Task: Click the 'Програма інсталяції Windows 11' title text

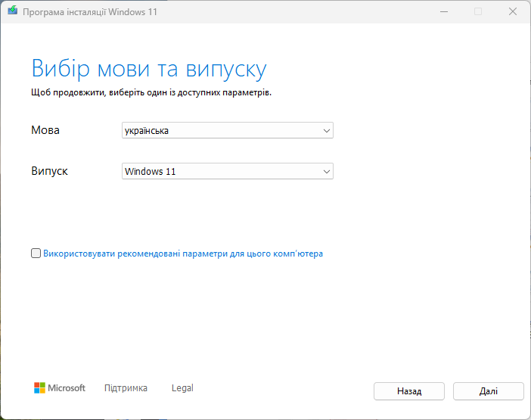Action: (x=89, y=11)
